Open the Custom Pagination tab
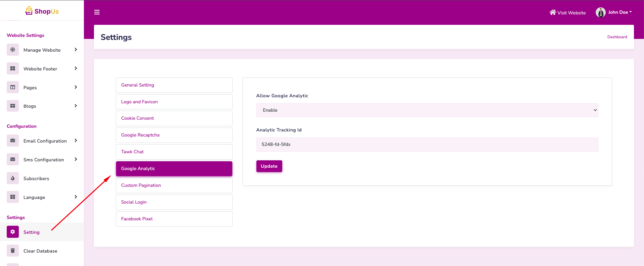 click(x=174, y=185)
